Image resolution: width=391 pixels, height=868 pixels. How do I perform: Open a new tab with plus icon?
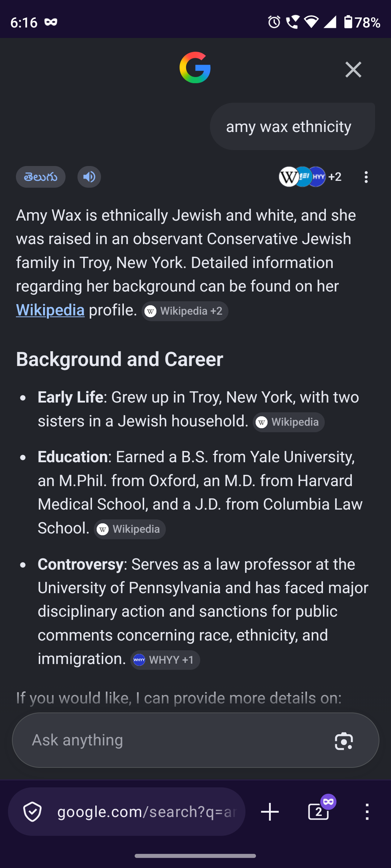270,812
